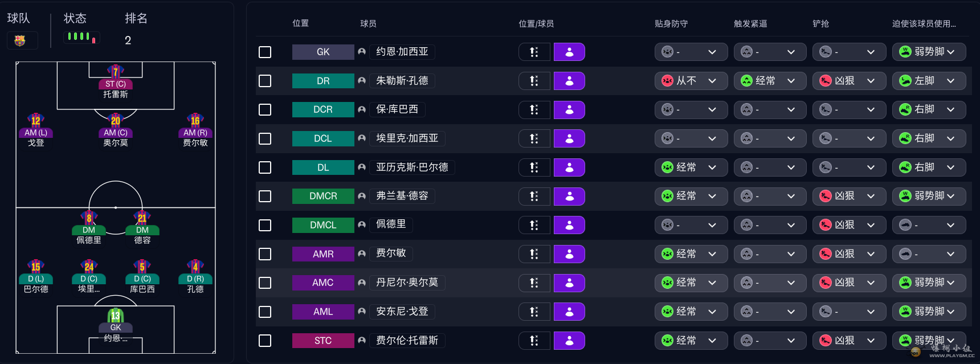Image resolution: width=980 pixels, height=364 pixels.
Task: Click the position arrows icon for 朱勒斯·孔德
Action: pyautogui.click(x=534, y=81)
